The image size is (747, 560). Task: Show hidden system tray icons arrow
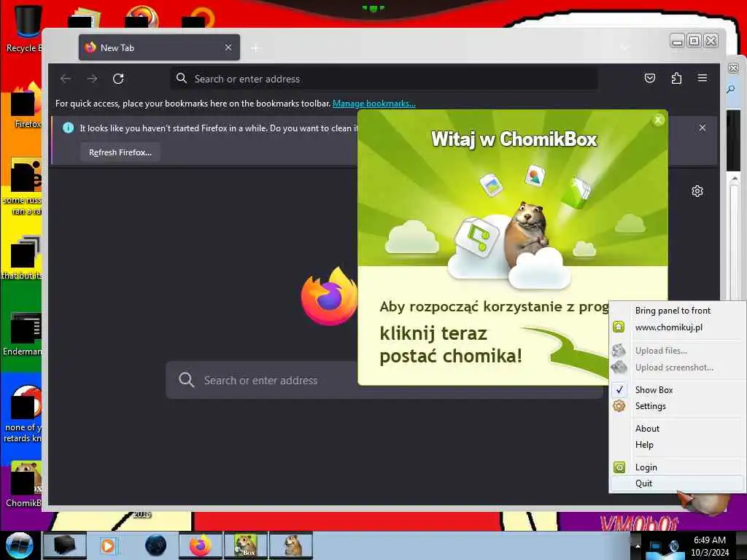[638, 545]
